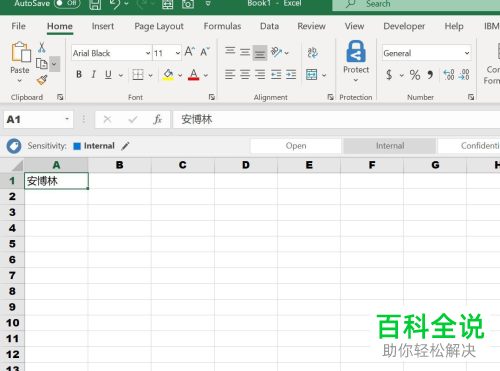The width and height of the screenshot is (500, 371).
Task: Switch to the Page Layout tab
Action: 159,26
